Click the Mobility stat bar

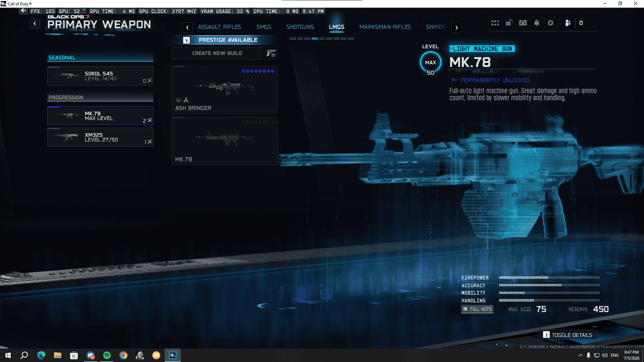point(549,293)
